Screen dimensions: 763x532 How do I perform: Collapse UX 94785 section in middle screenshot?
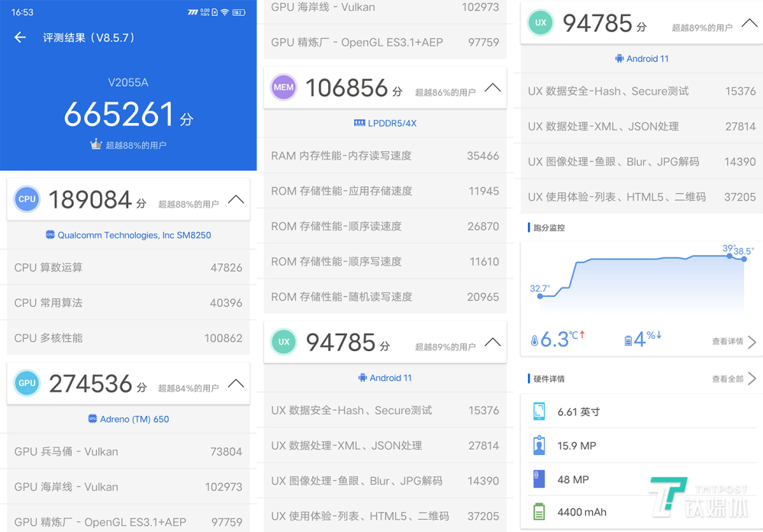point(493,342)
